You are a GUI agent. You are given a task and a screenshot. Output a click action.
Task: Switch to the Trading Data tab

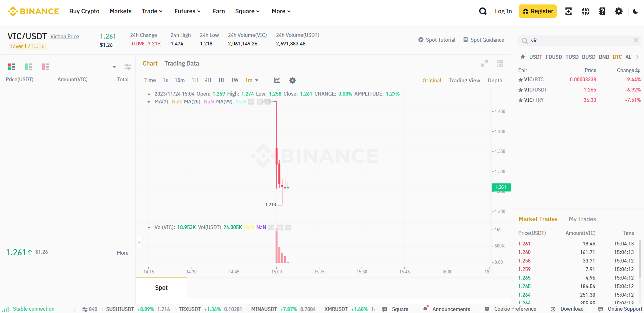[x=181, y=63]
